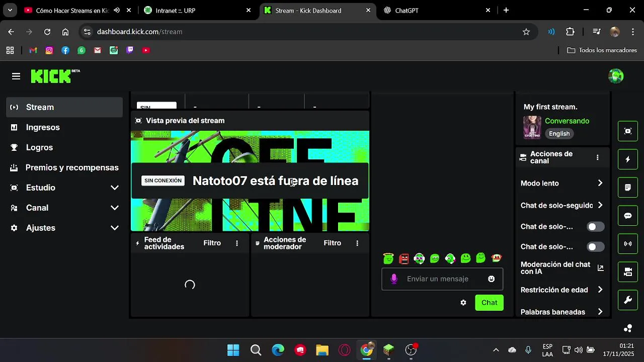This screenshot has width=644, height=362.
Task: Go to Ingresos in the sidebar
Action: click(x=64, y=127)
